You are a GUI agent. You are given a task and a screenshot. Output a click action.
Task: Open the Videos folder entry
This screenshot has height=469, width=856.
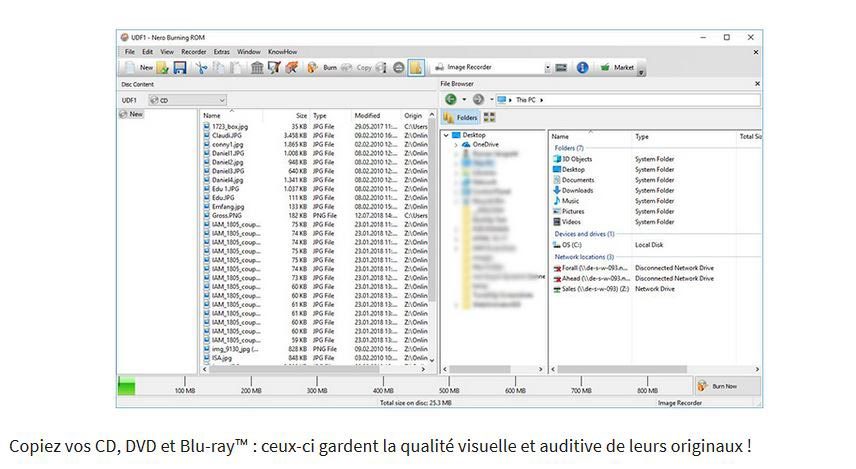[x=567, y=222]
